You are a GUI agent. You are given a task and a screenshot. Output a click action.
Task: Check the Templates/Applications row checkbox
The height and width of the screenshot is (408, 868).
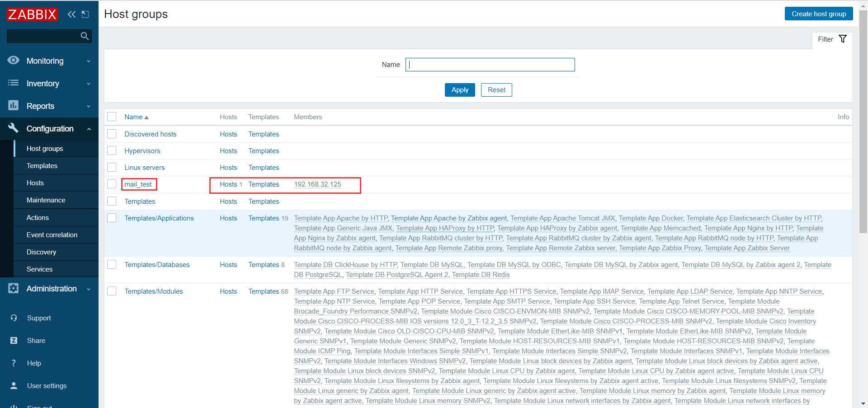(112, 218)
